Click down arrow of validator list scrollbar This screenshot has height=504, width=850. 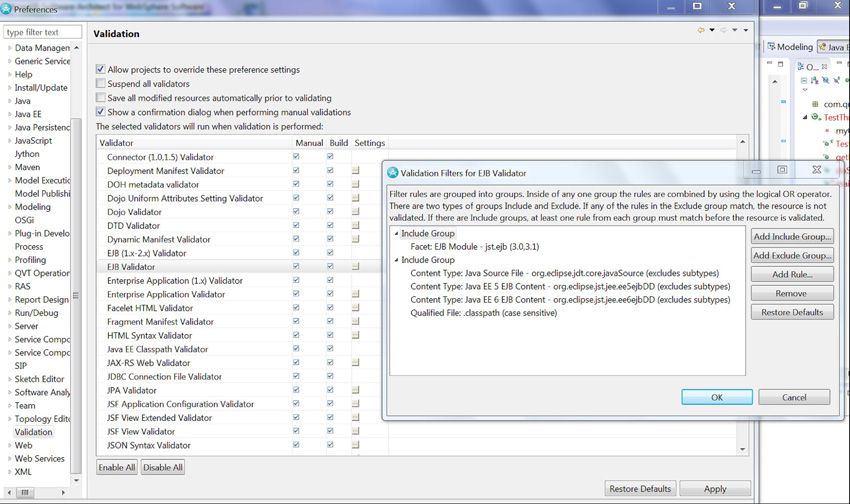coord(743,449)
